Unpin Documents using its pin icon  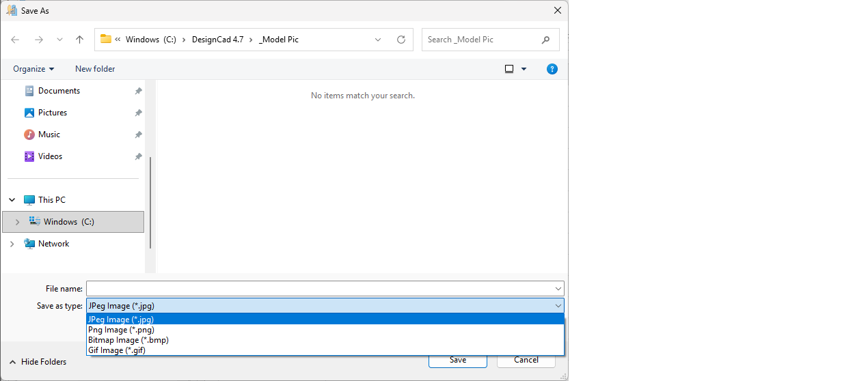click(x=138, y=91)
